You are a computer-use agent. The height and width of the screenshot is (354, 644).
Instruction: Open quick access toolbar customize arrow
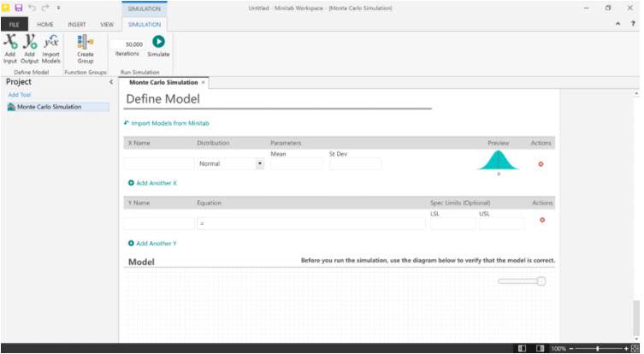point(58,8)
